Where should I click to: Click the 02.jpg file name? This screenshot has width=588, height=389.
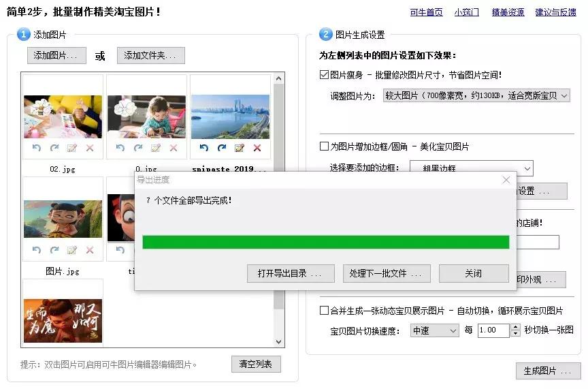pos(63,169)
